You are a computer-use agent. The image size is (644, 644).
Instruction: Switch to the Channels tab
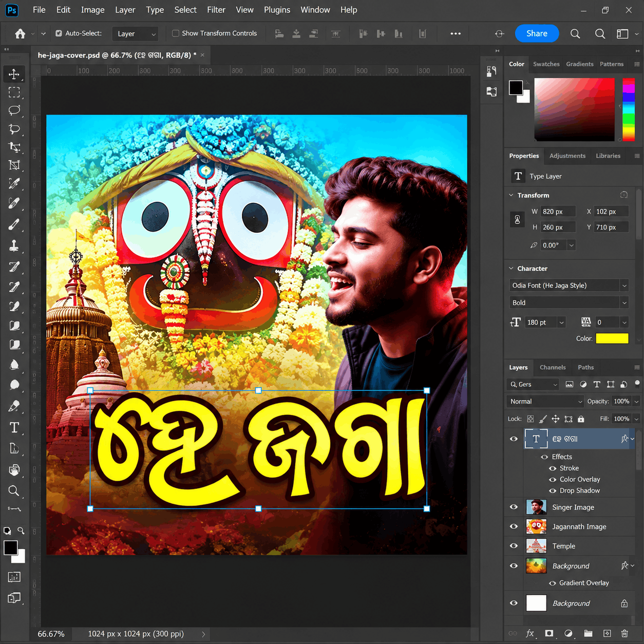coord(553,367)
